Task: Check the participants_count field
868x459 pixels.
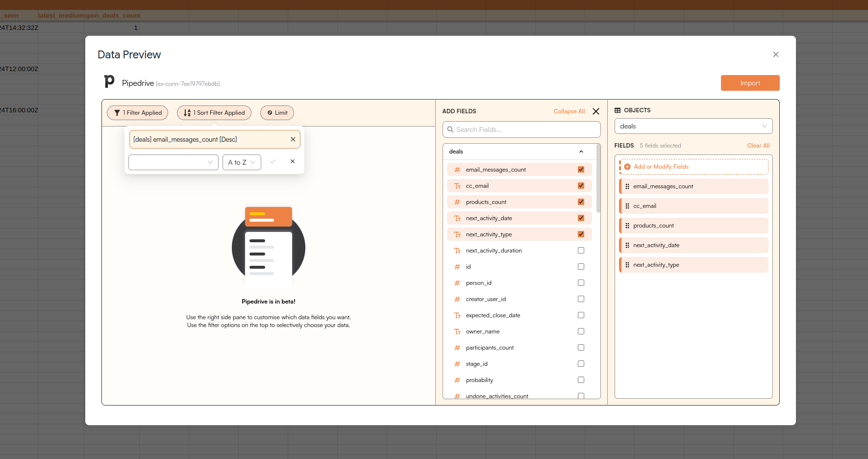Action: (581, 348)
